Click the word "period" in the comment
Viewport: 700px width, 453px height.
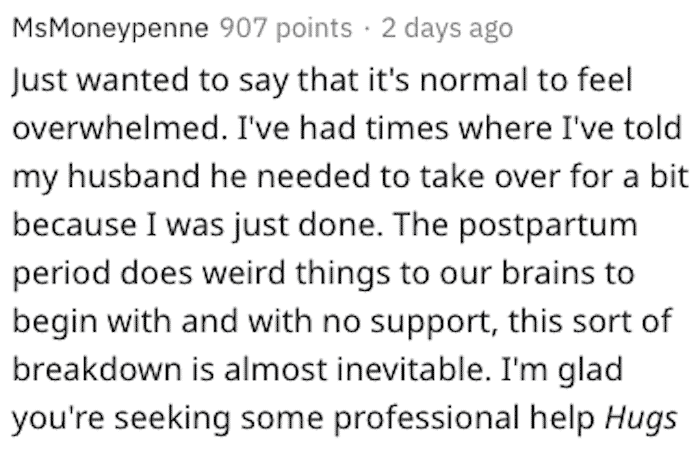[61, 274]
